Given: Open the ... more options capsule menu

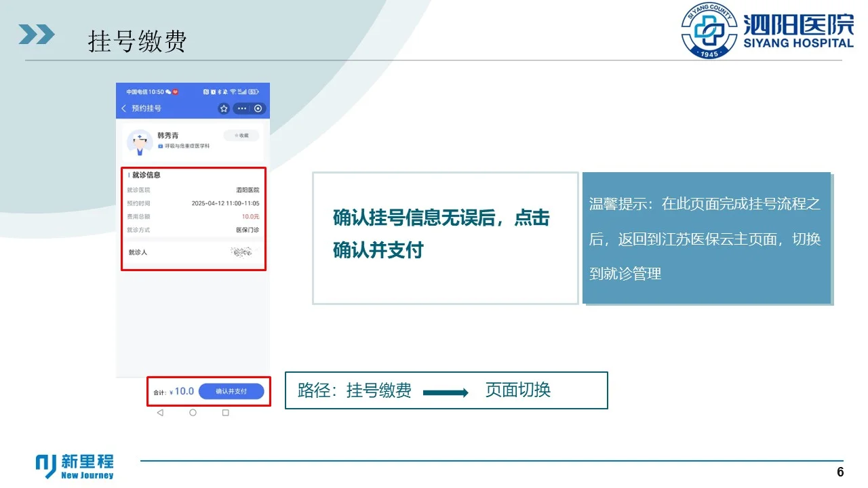Looking at the screenshot, I should (242, 108).
